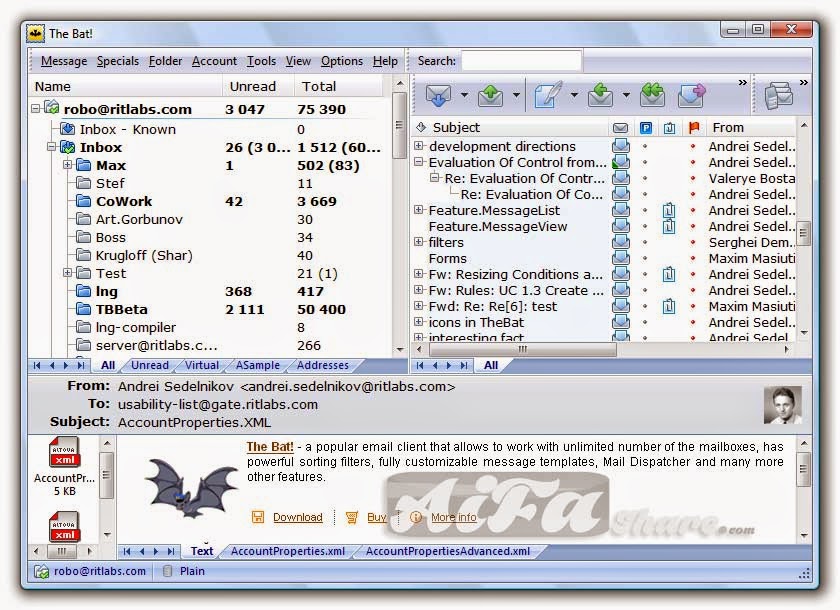Click the attachment pane horizontal scrollbar thumb
The height and width of the screenshot is (610, 840).
pyautogui.click(x=62, y=551)
